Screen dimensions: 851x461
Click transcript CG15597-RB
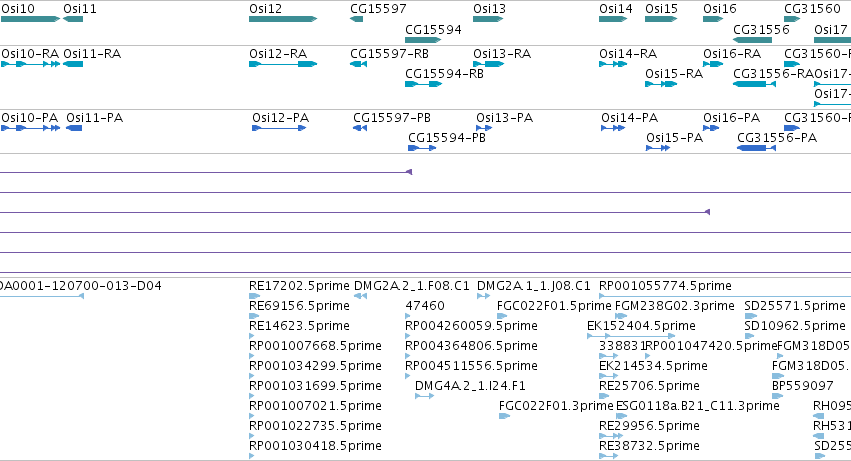click(x=389, y=54)
